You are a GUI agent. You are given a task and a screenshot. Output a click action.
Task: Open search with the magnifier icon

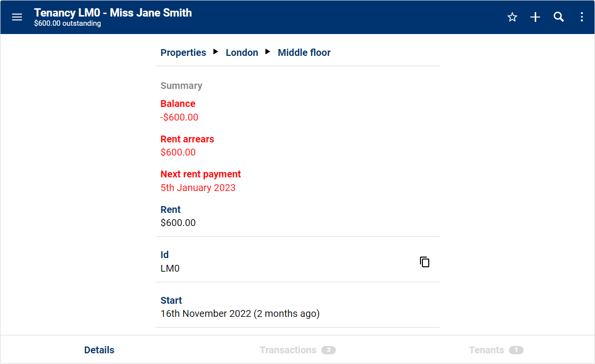pyautogui.click(x=559, y=17)
